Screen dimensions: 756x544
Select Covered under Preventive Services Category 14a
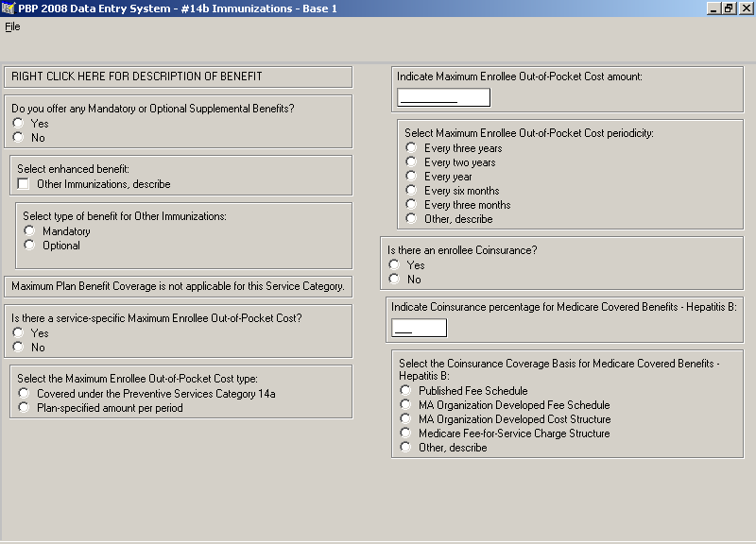[24, 394]
